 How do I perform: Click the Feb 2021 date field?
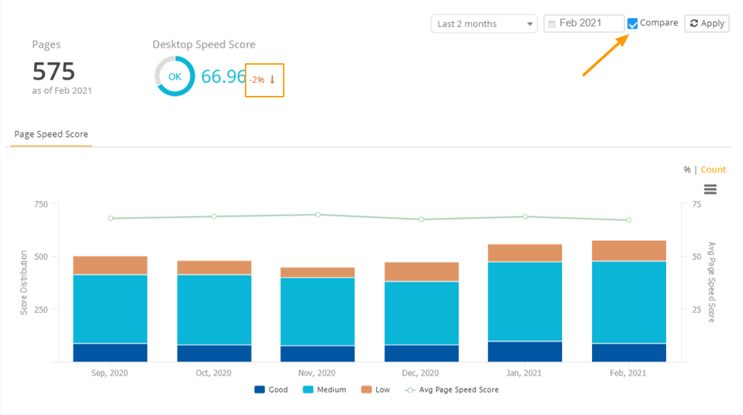click(x=584, y=23)
